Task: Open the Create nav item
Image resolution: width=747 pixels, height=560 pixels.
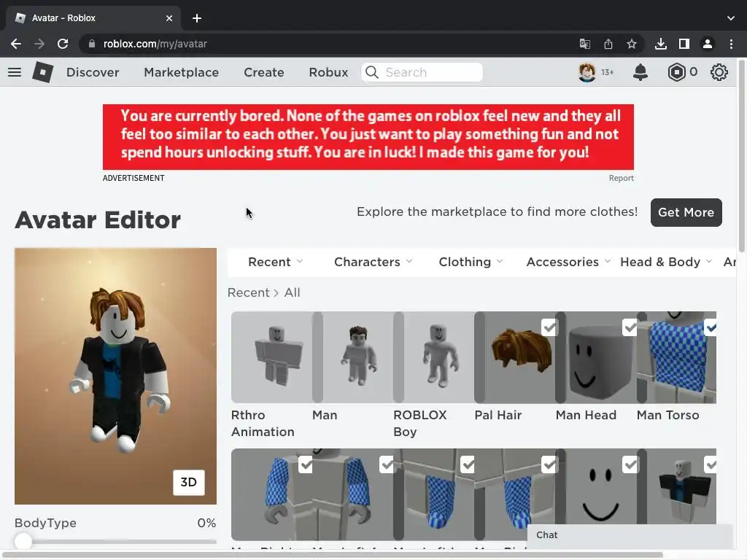Action: (264, 72)
